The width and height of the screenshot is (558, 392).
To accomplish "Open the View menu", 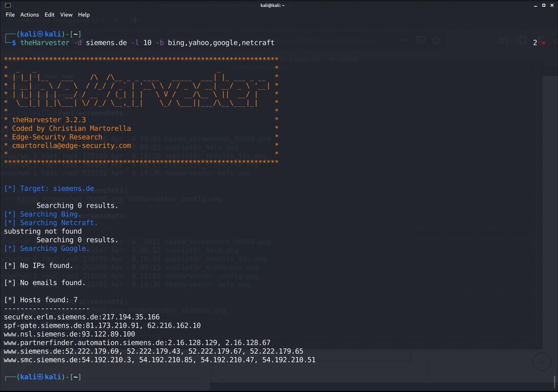I will 66,15.
